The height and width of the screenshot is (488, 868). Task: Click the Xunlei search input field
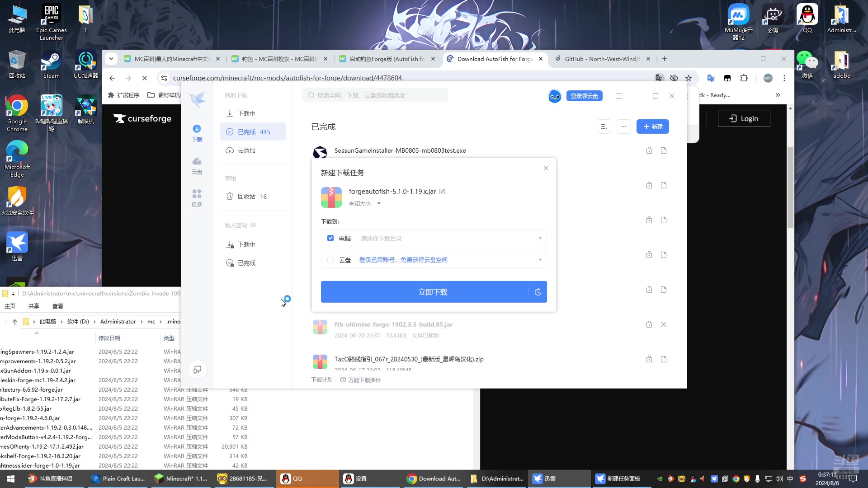[x=375, y=95]
